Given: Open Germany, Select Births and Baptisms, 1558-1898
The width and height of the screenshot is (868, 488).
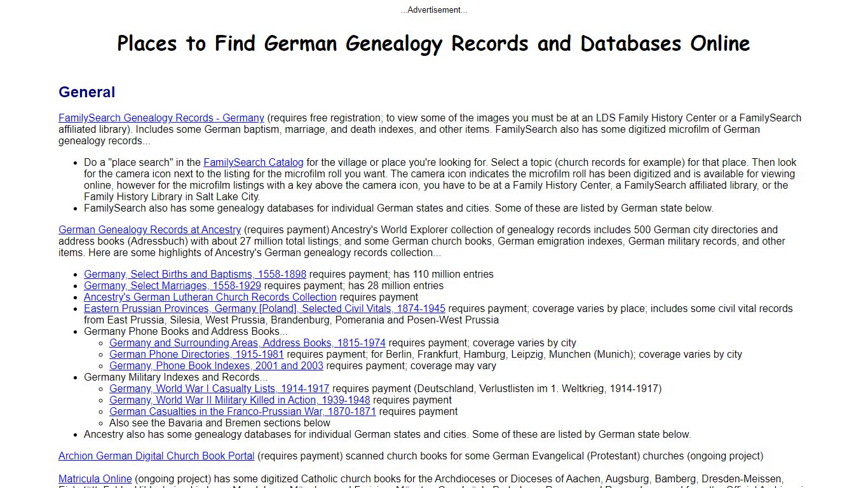Looking at the screenshot, I should pos(195,274).
